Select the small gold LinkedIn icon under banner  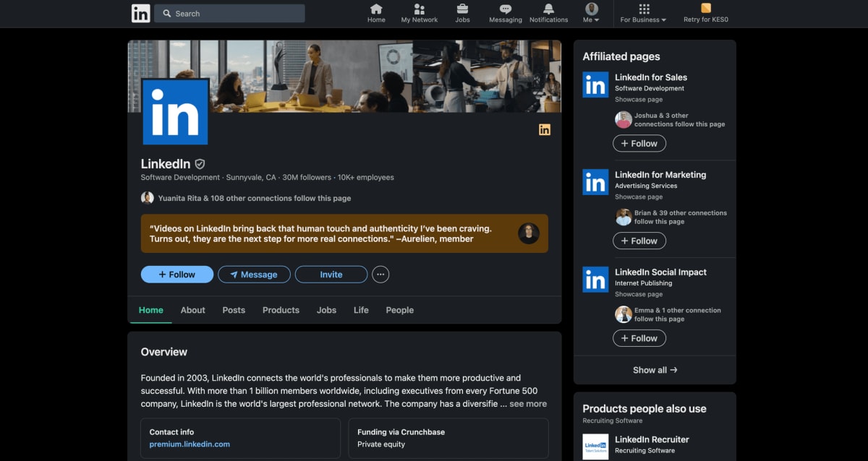click(x=545, y=129)
